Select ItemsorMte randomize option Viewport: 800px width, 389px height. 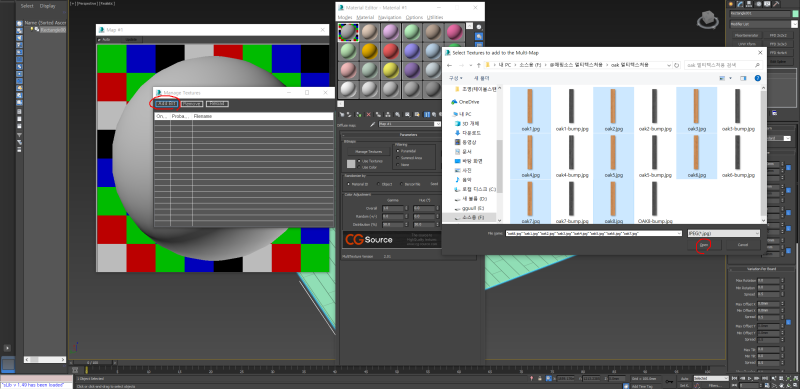[402, 184]
